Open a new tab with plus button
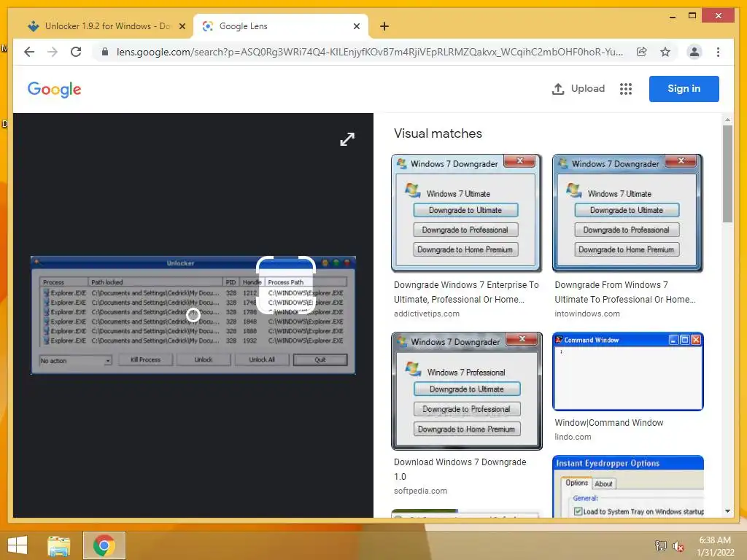The height and width of the screenshot is (560, 747). point(384,26)
